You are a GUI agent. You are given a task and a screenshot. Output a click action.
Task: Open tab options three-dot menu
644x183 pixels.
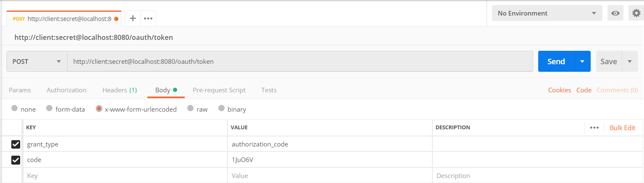point(148,18)
